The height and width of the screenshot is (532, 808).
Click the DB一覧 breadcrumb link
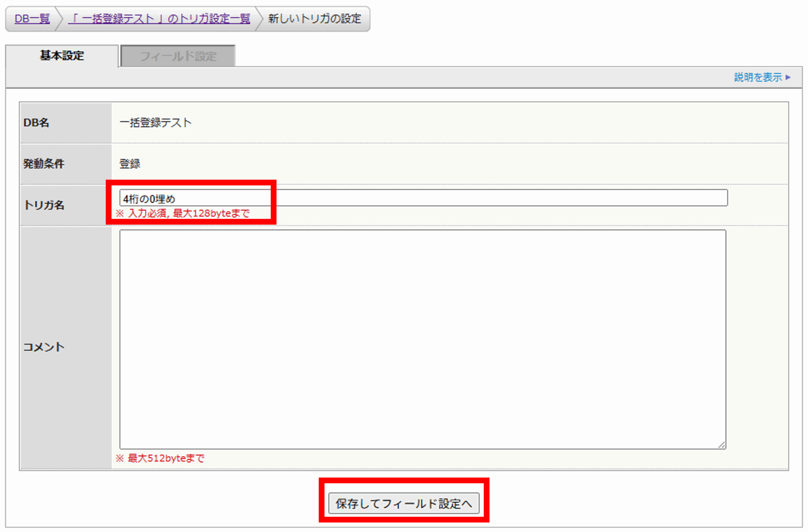[32, 18]
